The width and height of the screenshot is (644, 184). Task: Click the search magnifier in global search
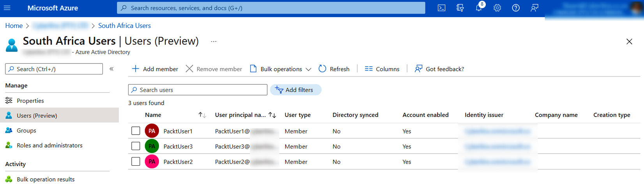pos(124,8)
